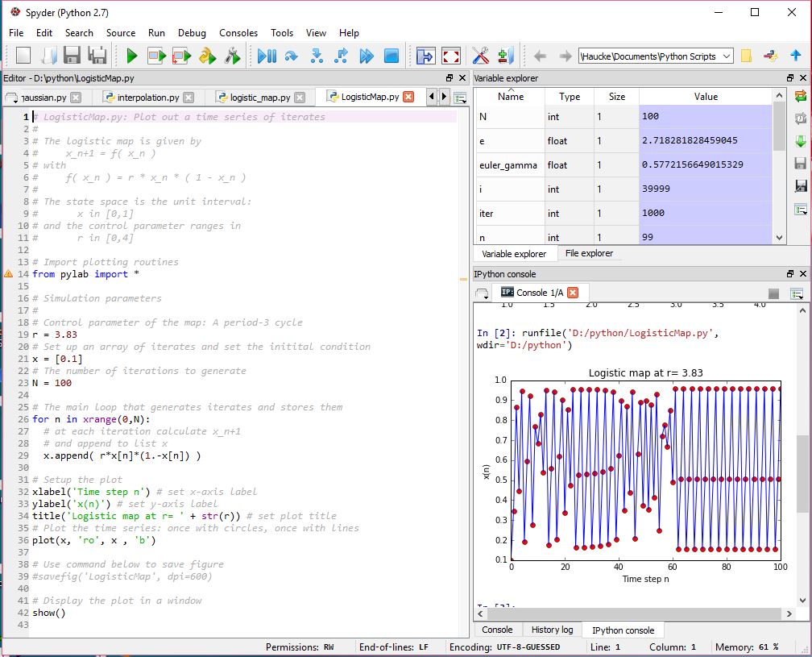Click the Debug file play/pause icon

click(x=267, y=56)
